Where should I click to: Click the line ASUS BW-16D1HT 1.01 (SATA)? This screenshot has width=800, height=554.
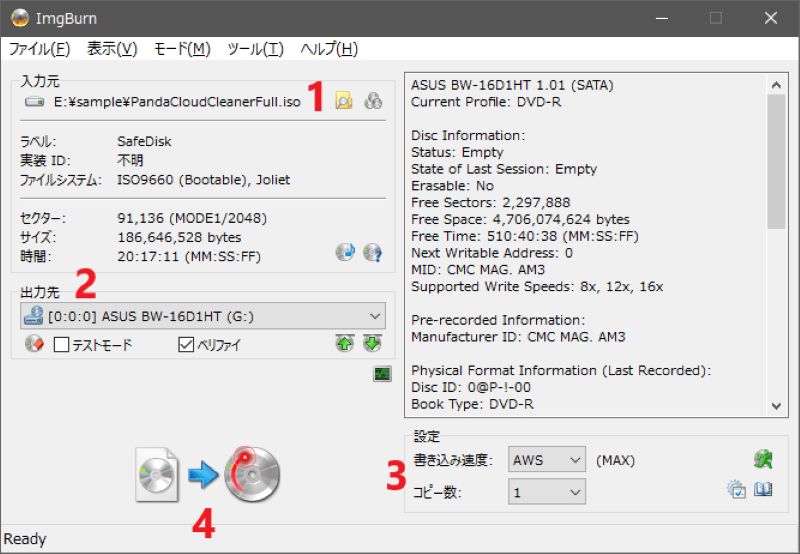[x=512, y=85]
